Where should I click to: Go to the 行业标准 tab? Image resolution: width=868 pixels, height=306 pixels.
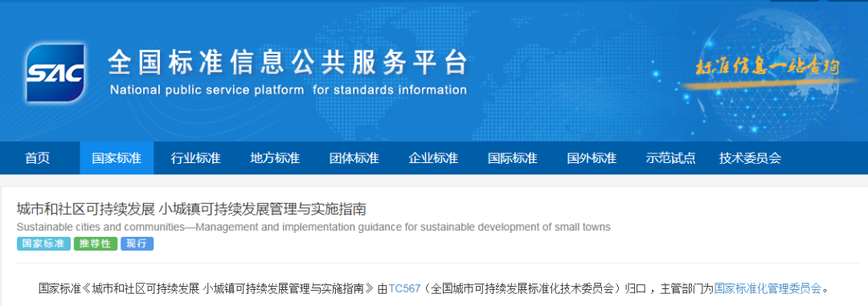pos(195,157)
